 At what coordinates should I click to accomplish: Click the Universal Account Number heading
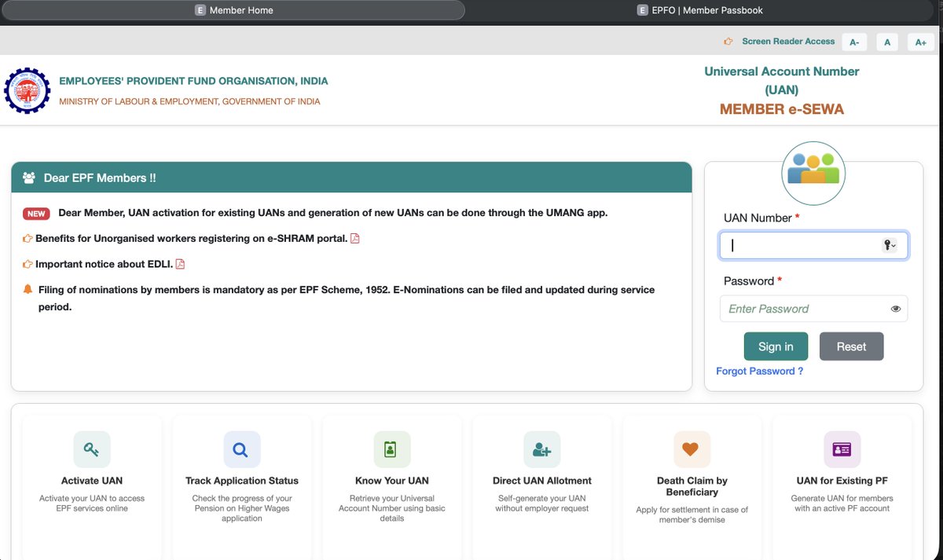pyautogui.click(x=782, y=80)
